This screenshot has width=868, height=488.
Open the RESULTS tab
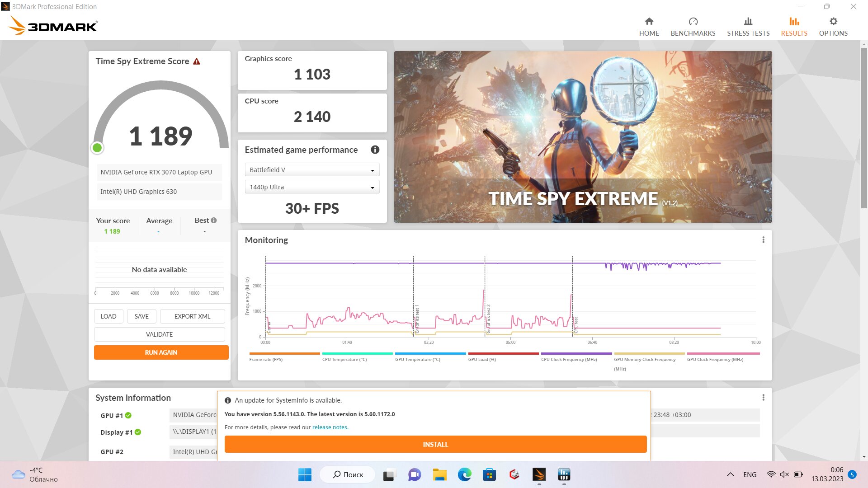794,27
